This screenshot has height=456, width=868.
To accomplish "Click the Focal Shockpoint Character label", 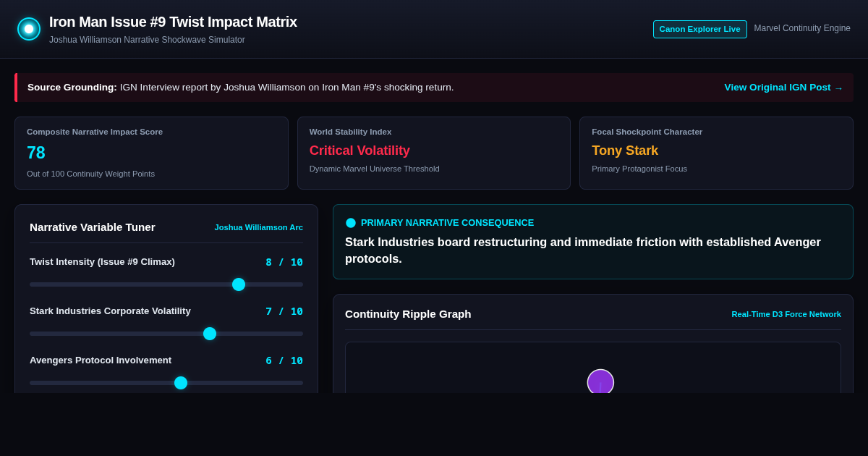I will click(647, 132).
